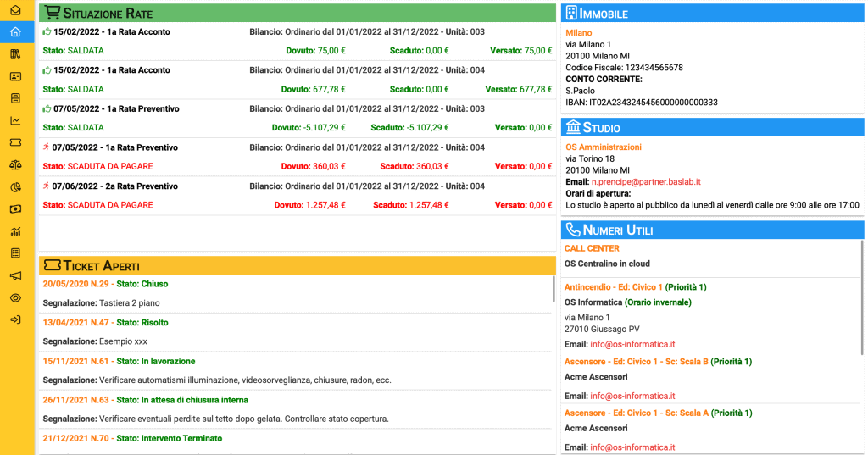Open the archive drawer icon in sidebar
This screenshot has height=455, width=868.
pos(15,98)
